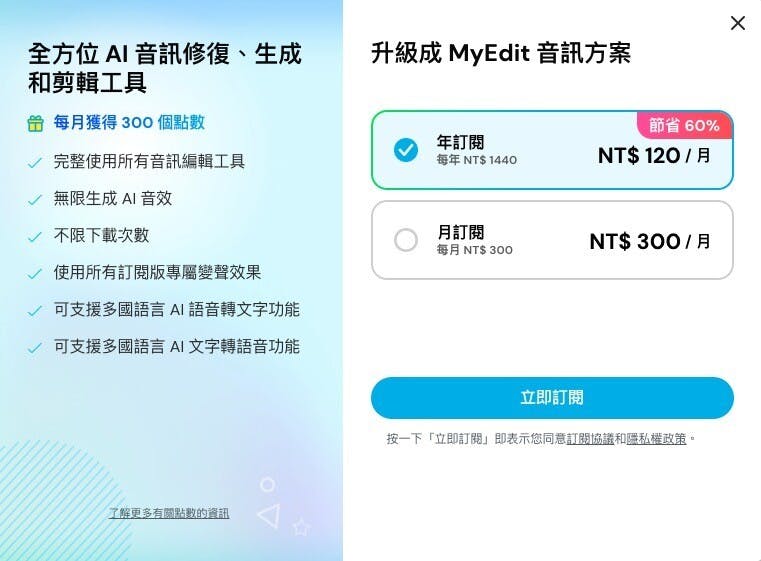Click the green gift points icon
The height and width of the screenshot is (561, 761).
[x=35, y=123]
